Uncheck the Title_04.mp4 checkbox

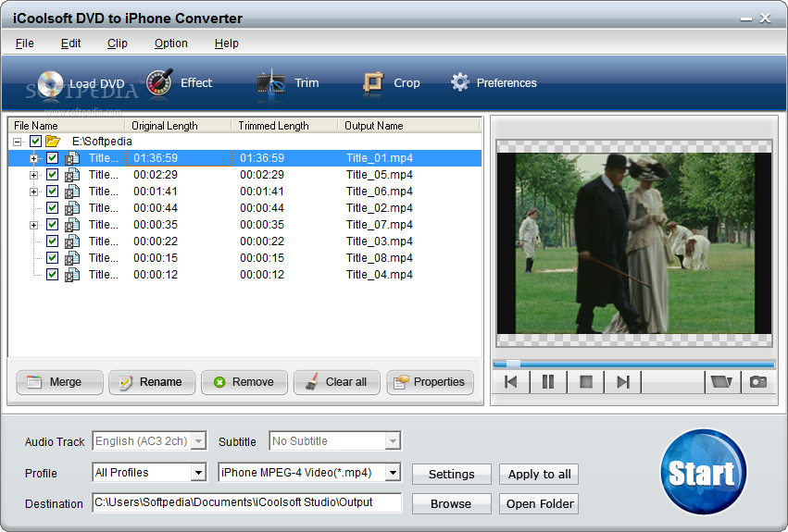point(52,274)
